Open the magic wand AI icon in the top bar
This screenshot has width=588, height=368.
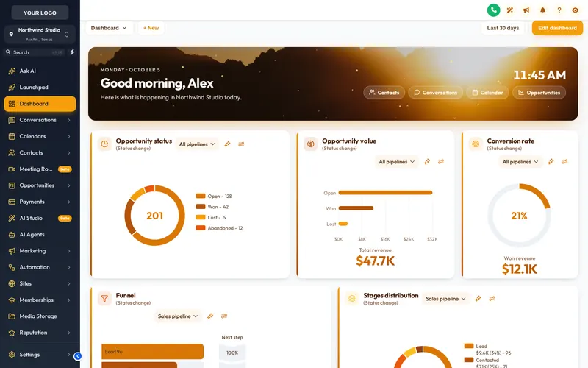509,10
